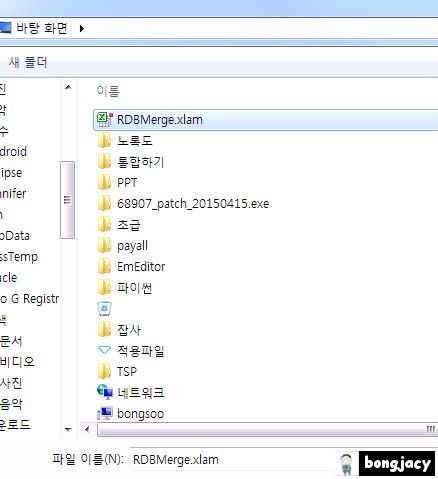This screenshot has height=479, width=438.
Task: Click the 바탕 화면 desktop icon in address bar
Action: pos(5,28)
